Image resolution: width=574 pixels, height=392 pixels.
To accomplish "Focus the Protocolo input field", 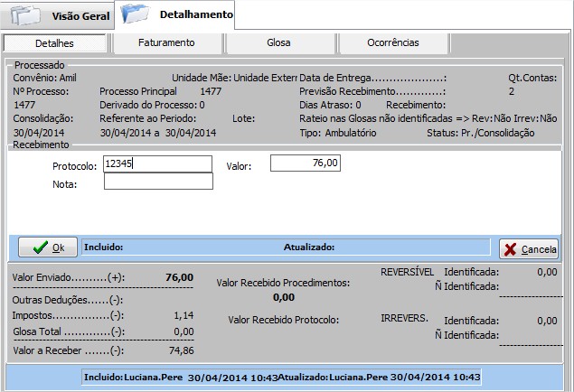I will coord(157,163).
